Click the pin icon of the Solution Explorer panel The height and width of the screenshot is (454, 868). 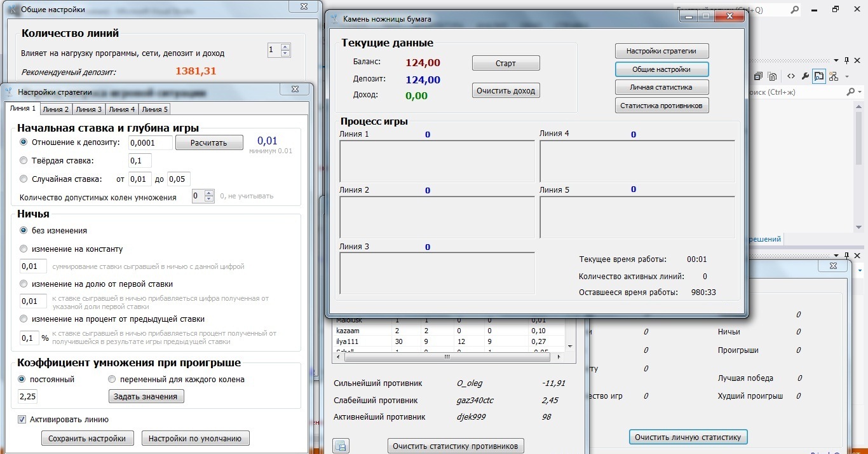pos(847,60)
